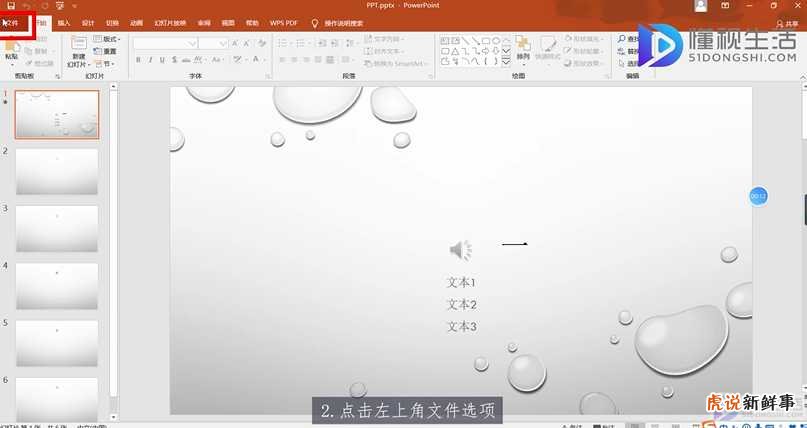
Task: Toggle Justify paragraph alignment
Action: click(x=318, y=60)
